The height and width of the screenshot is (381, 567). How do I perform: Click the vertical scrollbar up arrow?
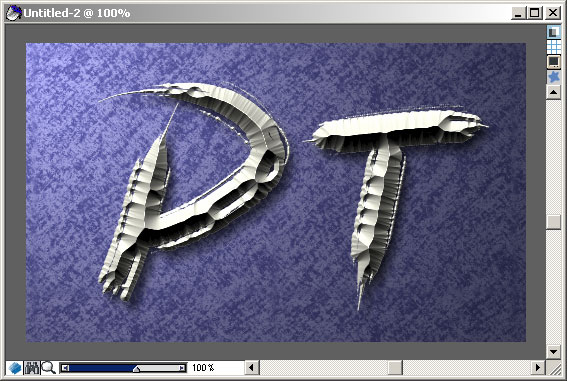(553, 92)
